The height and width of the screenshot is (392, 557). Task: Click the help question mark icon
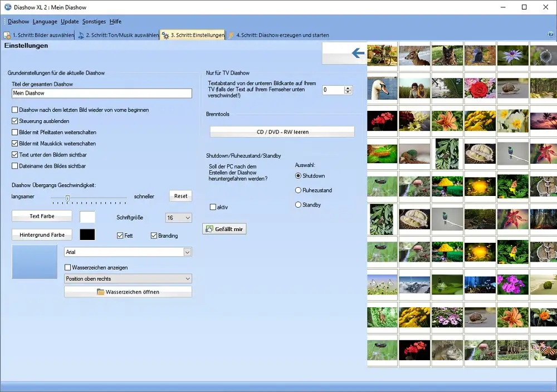pos(551,35)
